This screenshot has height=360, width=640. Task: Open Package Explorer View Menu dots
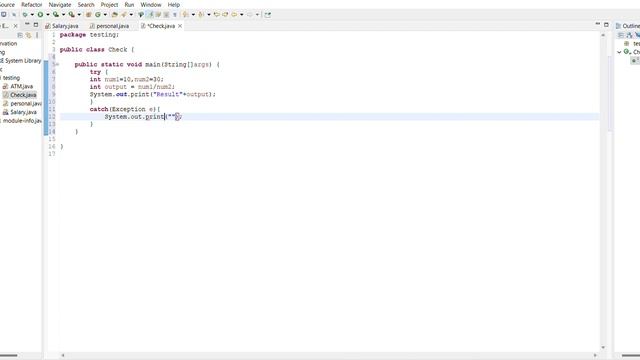click(37, 35)
